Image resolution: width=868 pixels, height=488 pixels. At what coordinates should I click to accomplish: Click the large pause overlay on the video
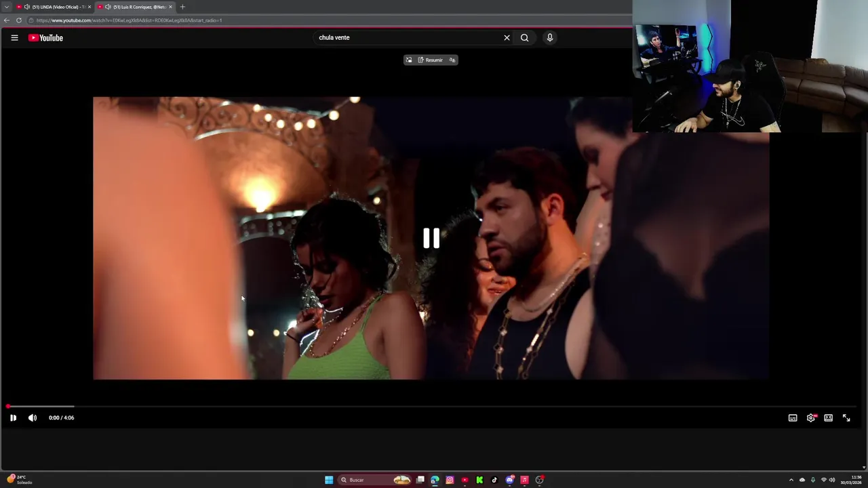click(x=431, y=238)
